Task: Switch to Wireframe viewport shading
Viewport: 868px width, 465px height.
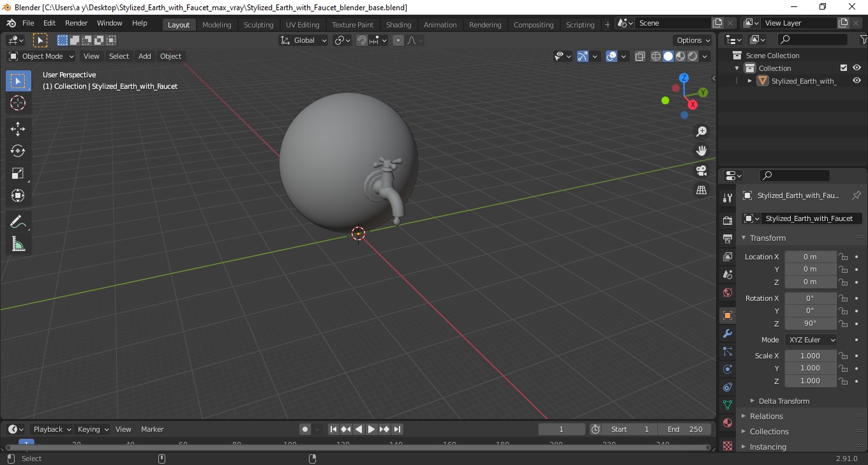Action: pyautogui.click(x=656, y=56)
